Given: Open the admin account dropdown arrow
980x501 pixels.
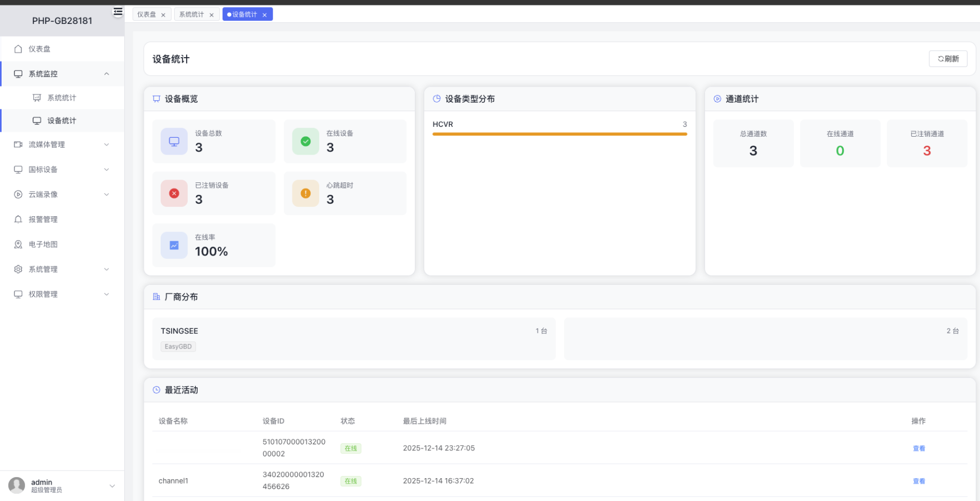Looking at the screenshot, I should (112, 486).
